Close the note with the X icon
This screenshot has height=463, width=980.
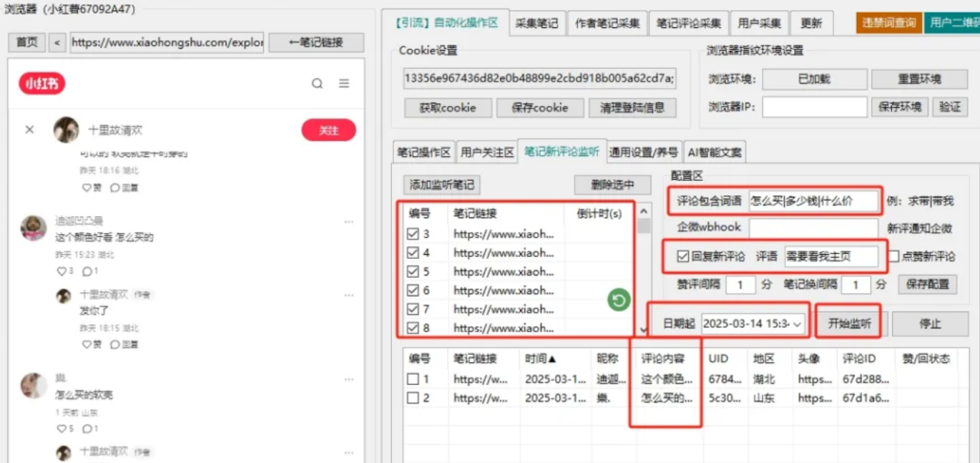(29, 130)
